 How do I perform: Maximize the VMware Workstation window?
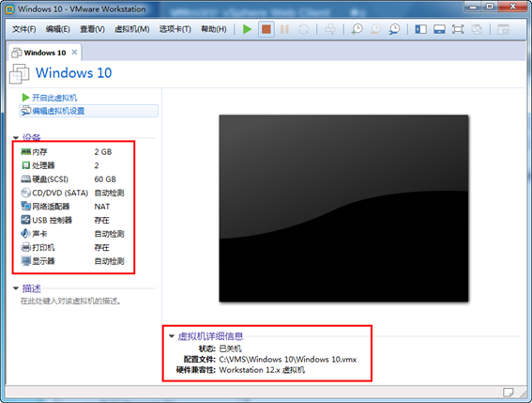[x=489, y=7]
